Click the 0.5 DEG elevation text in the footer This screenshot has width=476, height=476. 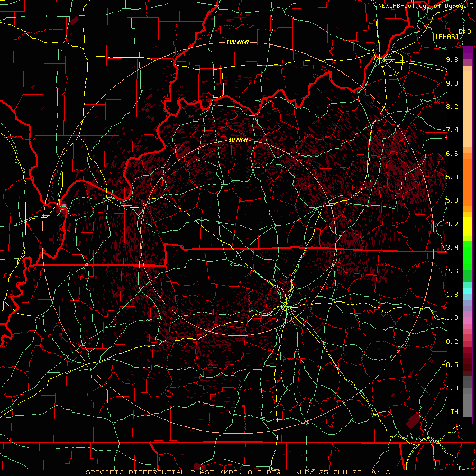(264, 472)
